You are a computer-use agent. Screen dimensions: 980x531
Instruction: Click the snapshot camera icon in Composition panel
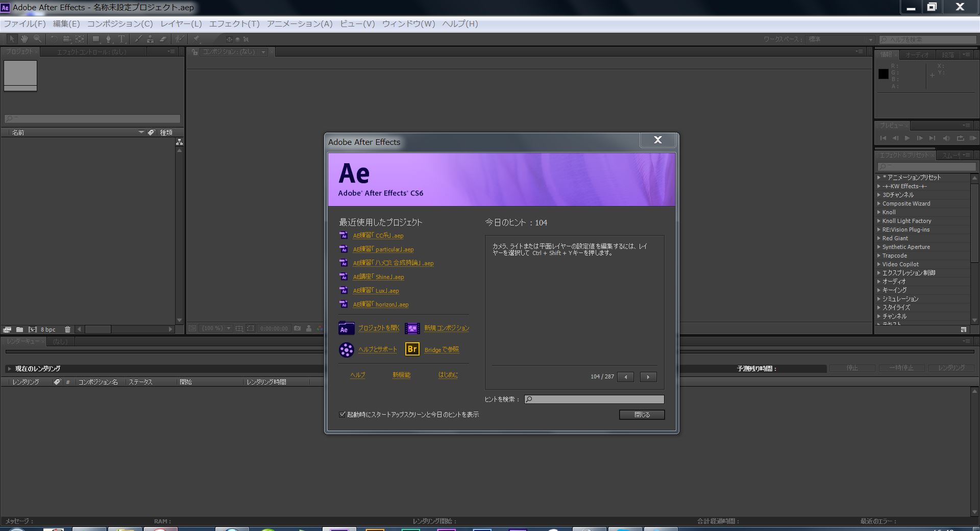point(297,328)
